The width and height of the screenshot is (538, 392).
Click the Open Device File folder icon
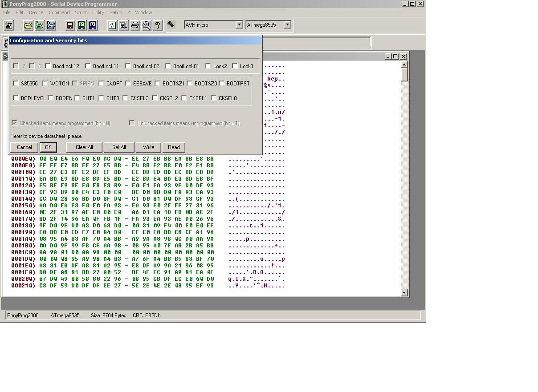(x=28, y=25)
